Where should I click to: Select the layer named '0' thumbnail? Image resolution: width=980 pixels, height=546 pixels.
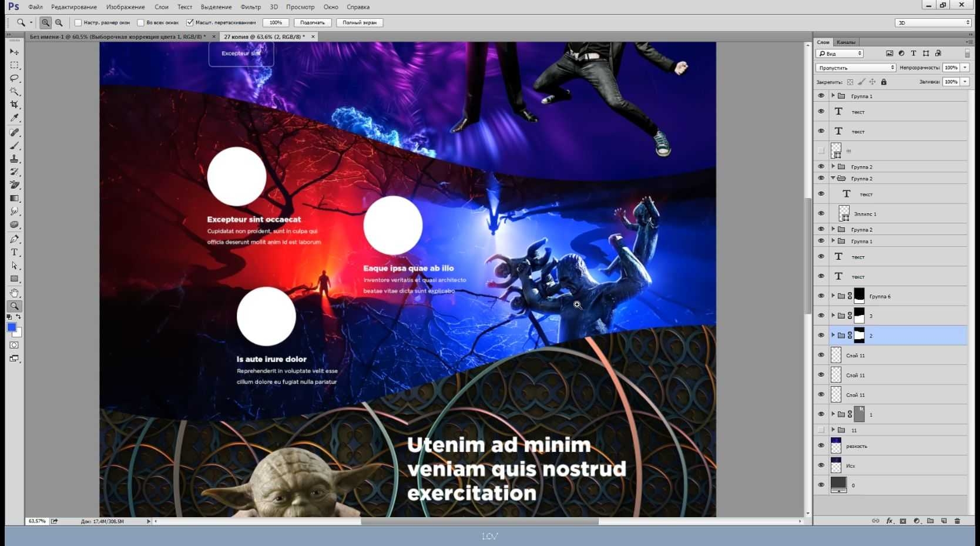(838, 485)
